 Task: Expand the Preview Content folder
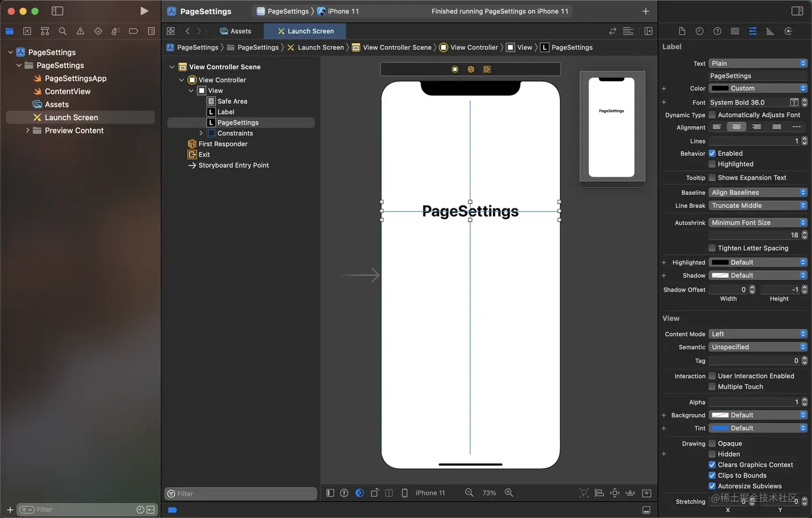point(27,131)
